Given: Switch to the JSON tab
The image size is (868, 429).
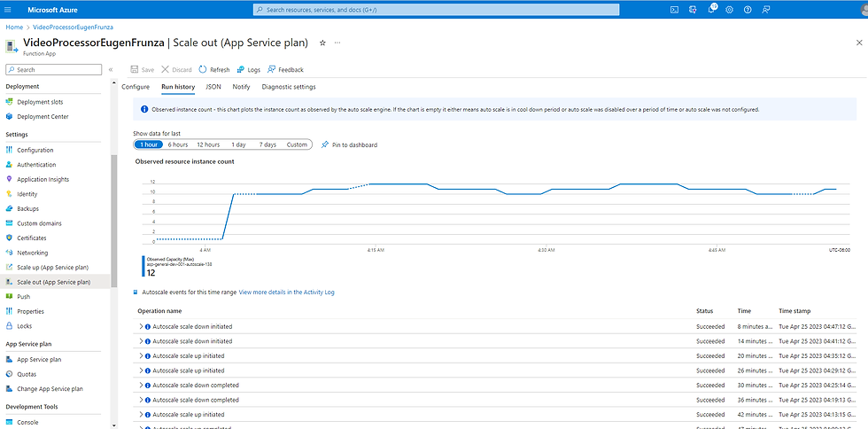Looking at the screenshot, I should coord(213,87).
